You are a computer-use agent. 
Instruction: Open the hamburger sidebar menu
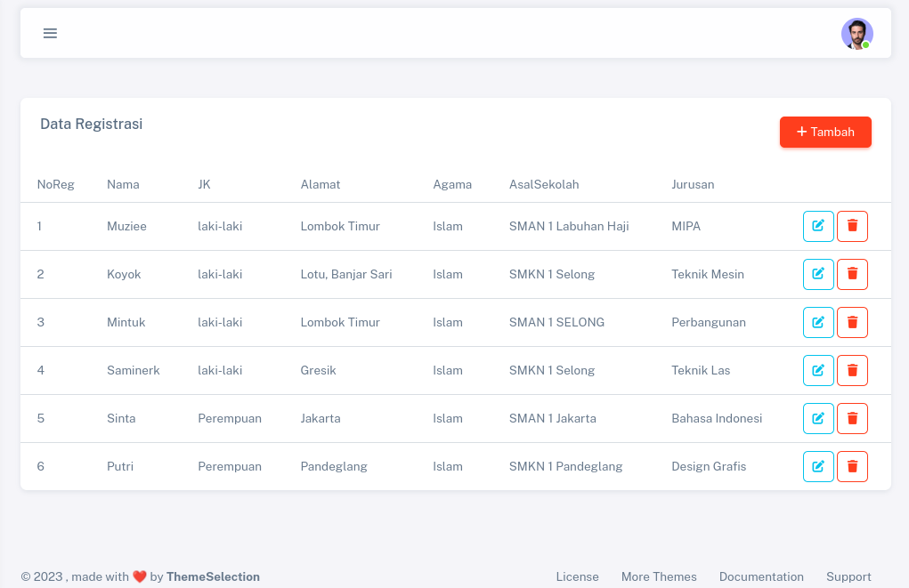(x=50, y=33)
